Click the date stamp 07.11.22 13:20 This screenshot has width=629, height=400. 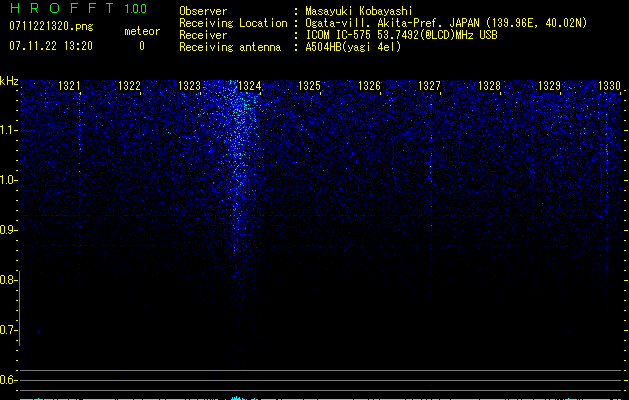tap(51, 46)
